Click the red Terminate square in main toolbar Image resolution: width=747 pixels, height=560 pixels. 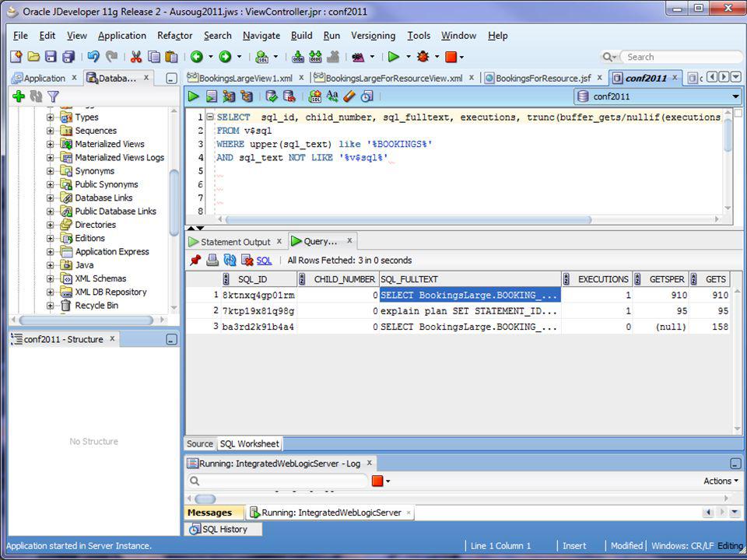point(451,57)
